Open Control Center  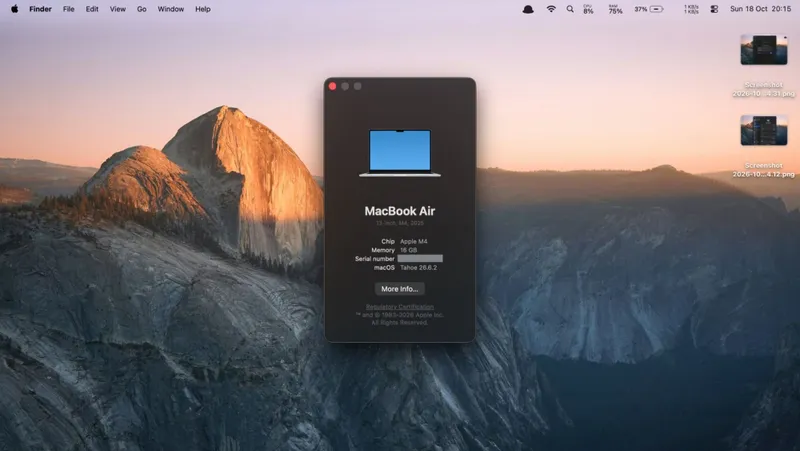[x=714, y=9]
